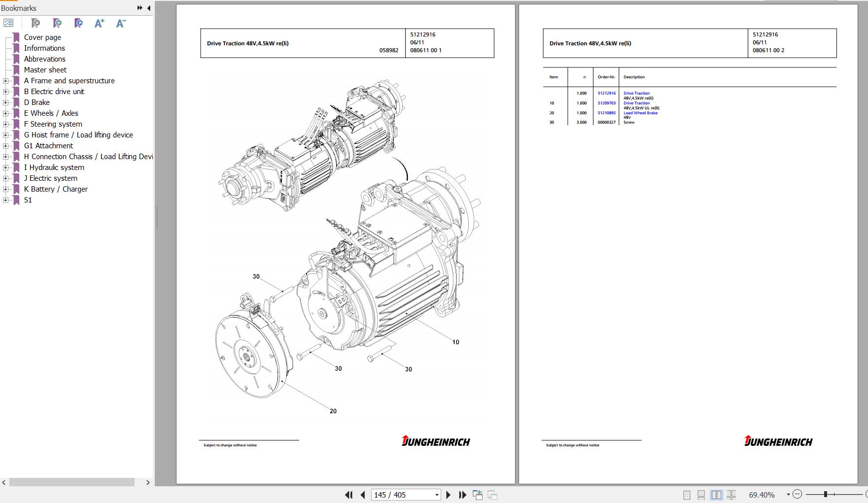Select the K Battery / Charger bookmark
The width and height of the screenshot is (868, 503).
click(56, 189)
